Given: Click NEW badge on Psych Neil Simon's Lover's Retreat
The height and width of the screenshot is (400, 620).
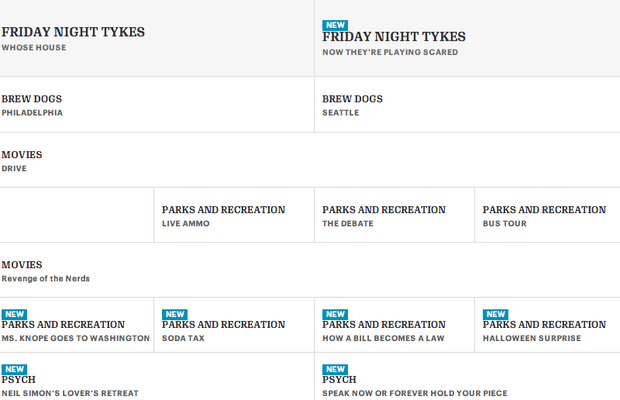Looking at the screenshot, I should 14,369.
